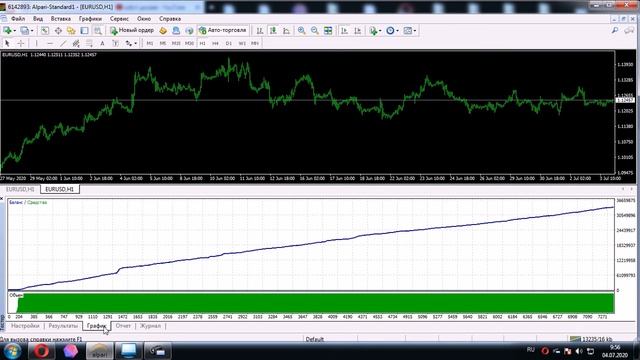Toggle chart auto scroll icon
This screenshot has width=640, height=360.
(x=344, y=31)
